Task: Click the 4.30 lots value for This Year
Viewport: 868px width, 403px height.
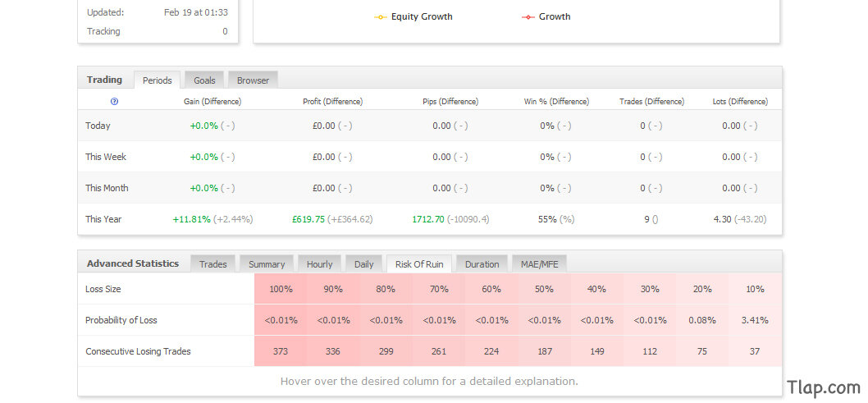Action: (x=723, y=219)
